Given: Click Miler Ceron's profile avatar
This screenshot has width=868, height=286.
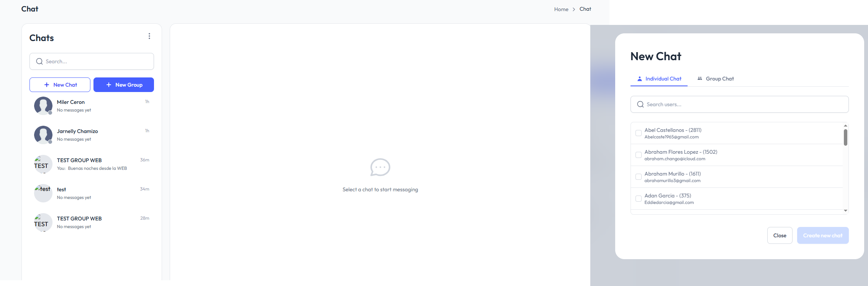Looking at the screenshot, I should coord(43,106).
